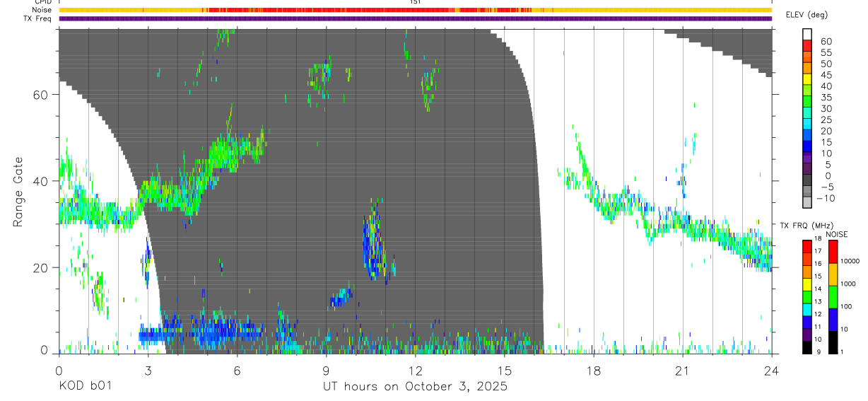Select the orange 1000–10000 NOISE legend segment
Viewport: 868px width, 401px height.
[833, 274]
